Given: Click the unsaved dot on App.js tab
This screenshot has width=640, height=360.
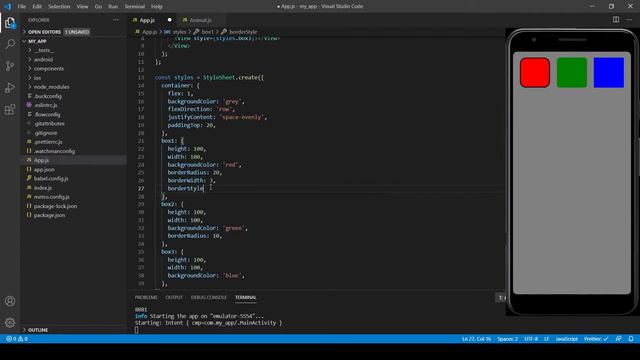Looking at the screenshot, I should 169,20.
